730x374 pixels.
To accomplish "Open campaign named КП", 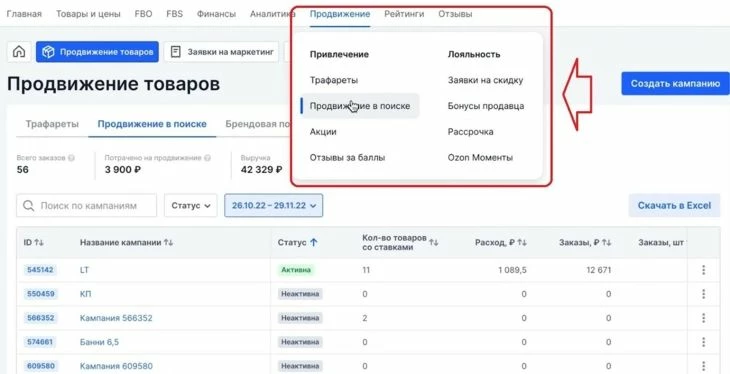I will [86, 294].
